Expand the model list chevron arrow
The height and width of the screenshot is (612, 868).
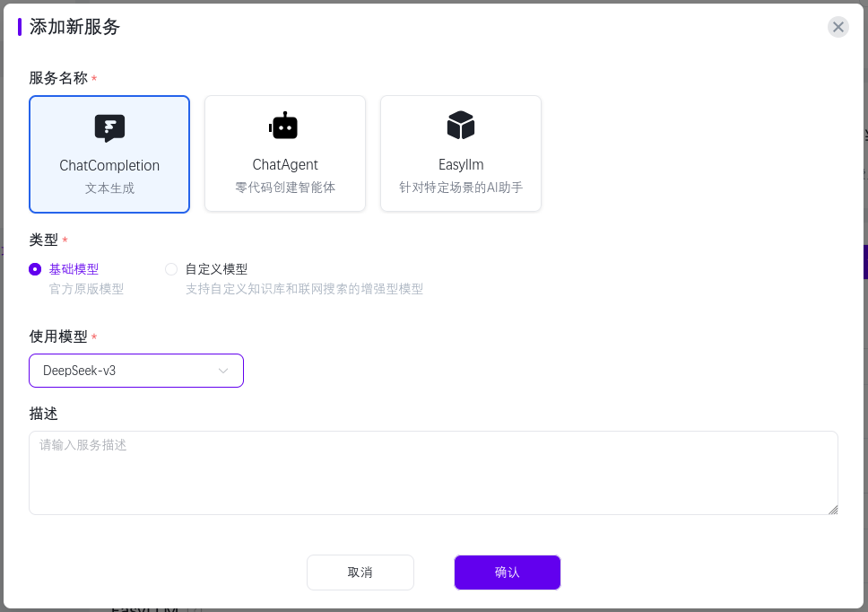(223, 371)
